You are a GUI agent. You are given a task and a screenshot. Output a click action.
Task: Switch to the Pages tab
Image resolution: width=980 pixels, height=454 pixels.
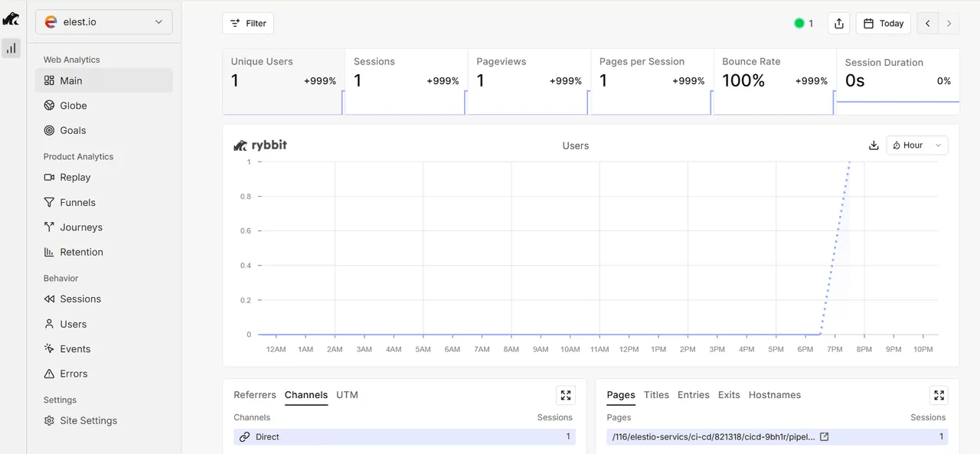[x=621, y=395]
